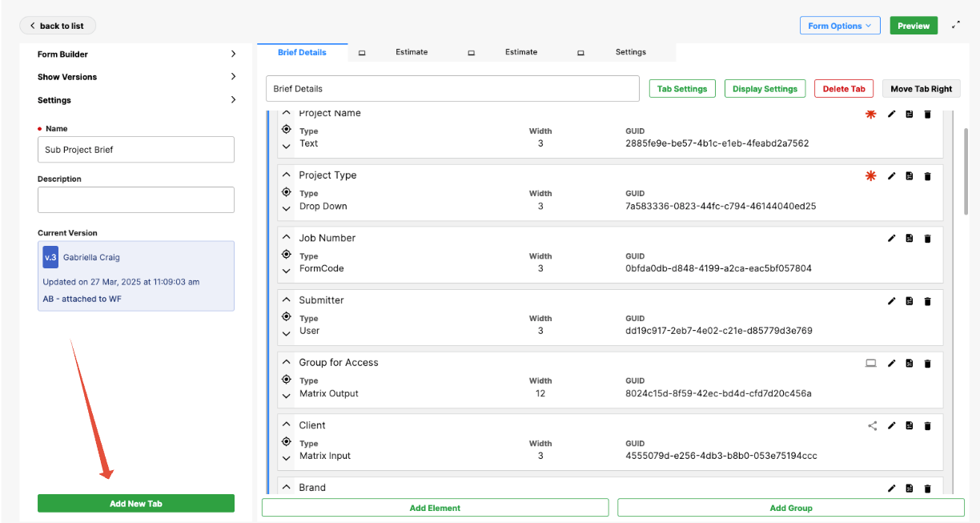The width and height of the screenshot is (980, 523).
Task: Move the Brand element up
Action: click(287, 488)
